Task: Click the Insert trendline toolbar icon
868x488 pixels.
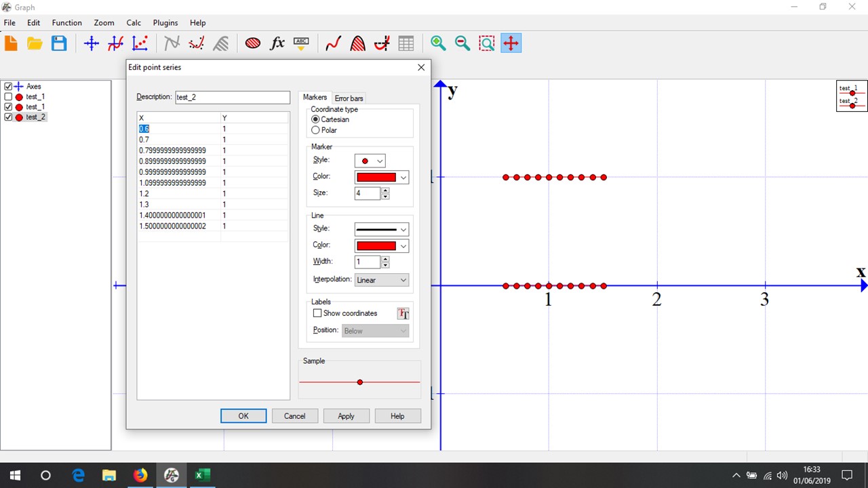Action: click(197, 43)
